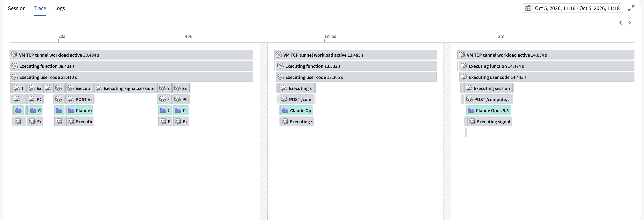
Task: Click the 2m timeline marker
Action: [x=501, y=36]
